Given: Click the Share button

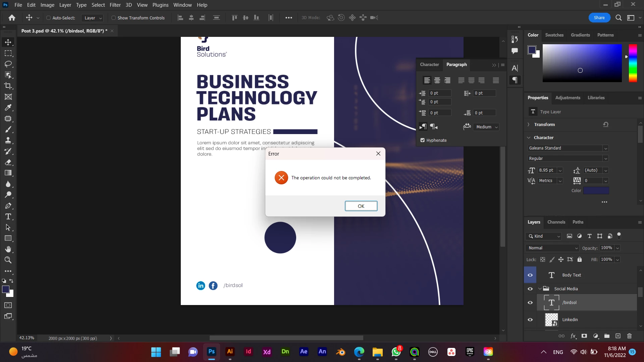Looking at the screenshot, I should pyautogui.click(x=599, y=18).
